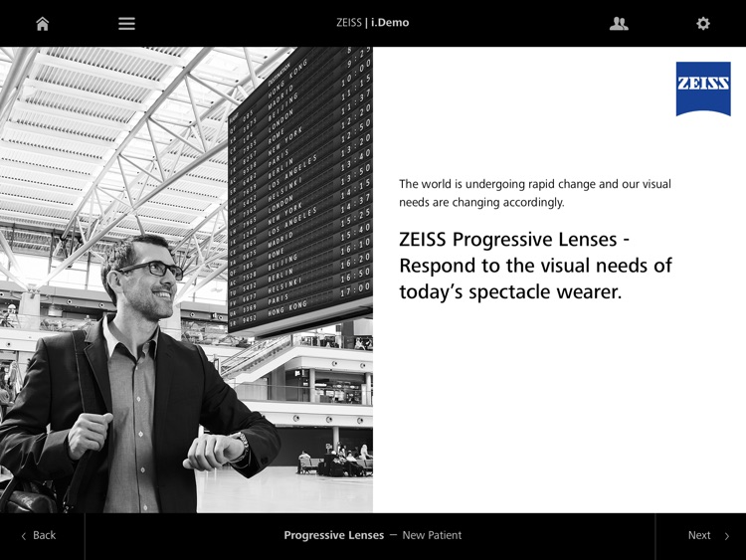Go Back to previous slide

(43, 536)
